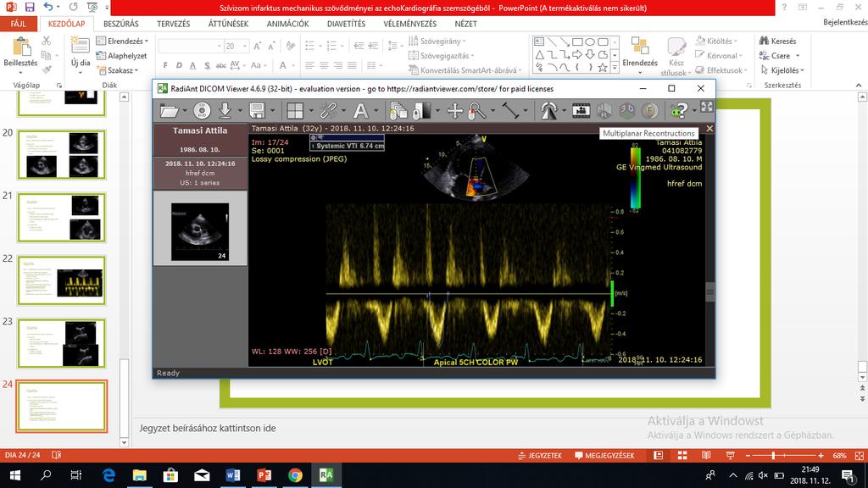868x488 pixels.
Task: Switch to the ANIMÁCIÓK tab
Action: pyautogui.click(x=288, y=24)
